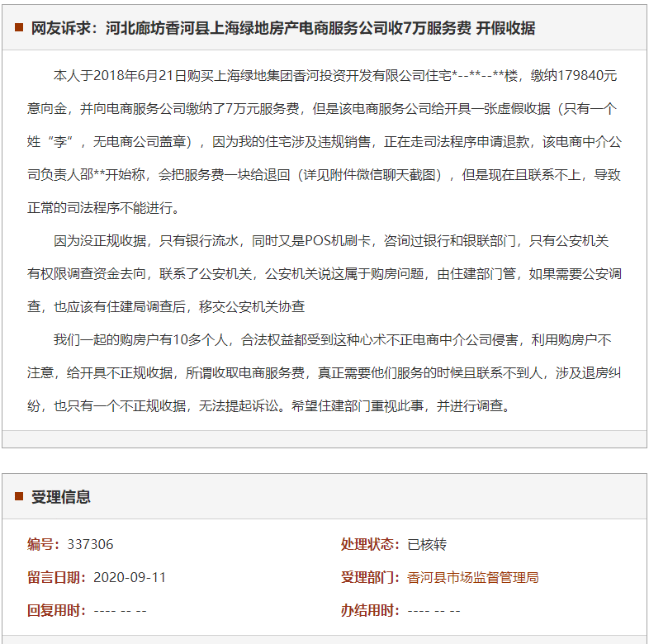Click the closing sentence 希望住建部门重视此事
649x644 pixels.
tap(402, 405)
